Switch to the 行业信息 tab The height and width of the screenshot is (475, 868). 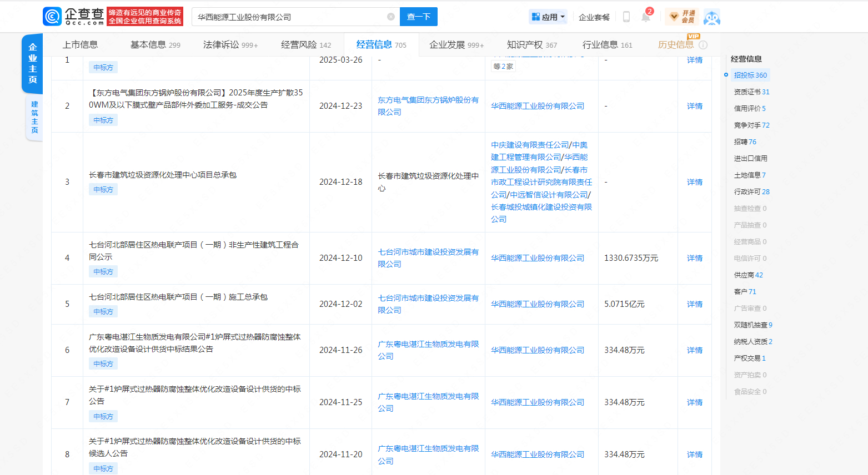[608, 45]
